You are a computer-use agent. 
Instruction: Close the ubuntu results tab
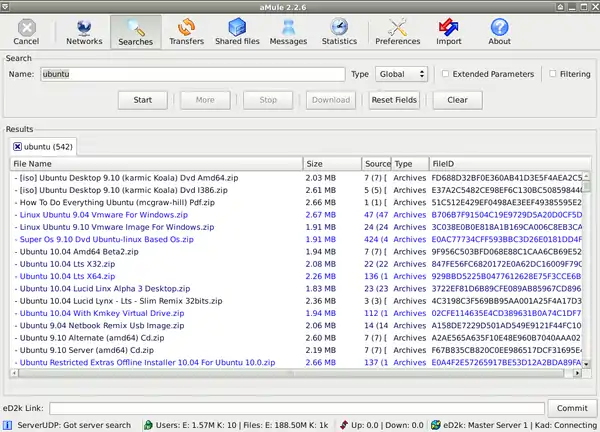coord(16,147)
